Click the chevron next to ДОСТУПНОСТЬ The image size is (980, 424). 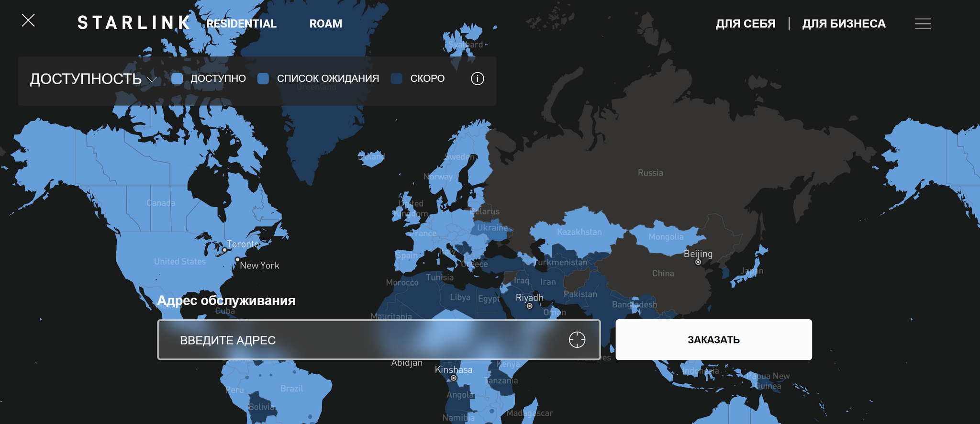pos(152,79)
